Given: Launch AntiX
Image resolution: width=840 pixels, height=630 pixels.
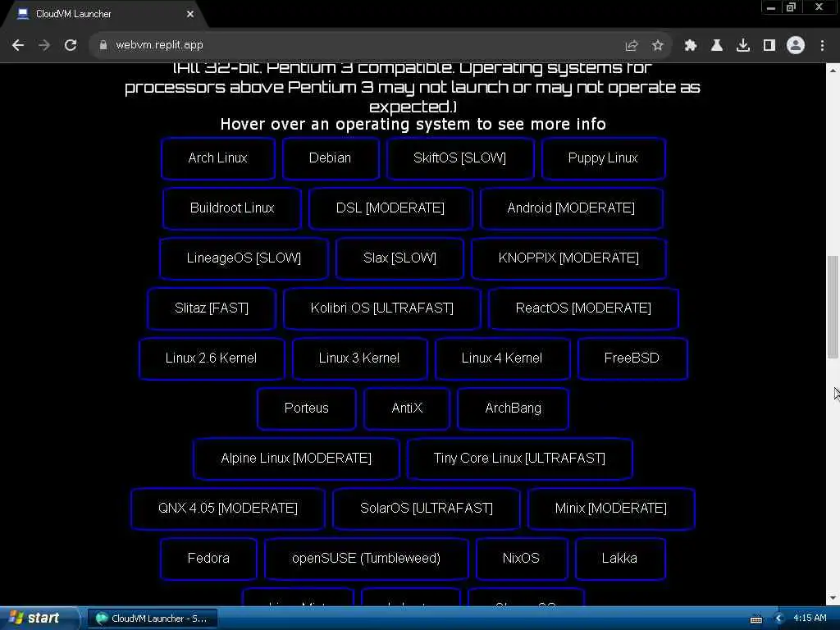Looking at the screenshot, I should tap(407, 409).
